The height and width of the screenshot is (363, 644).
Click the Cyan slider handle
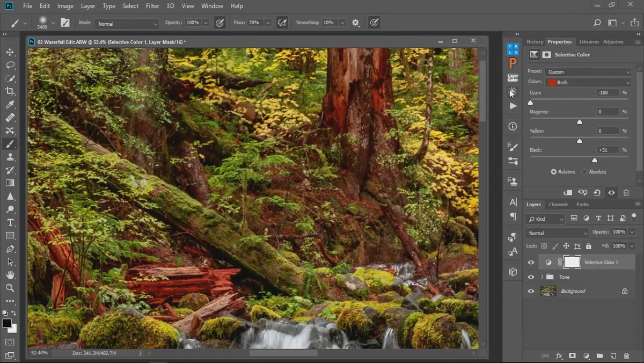pos(531,103)
